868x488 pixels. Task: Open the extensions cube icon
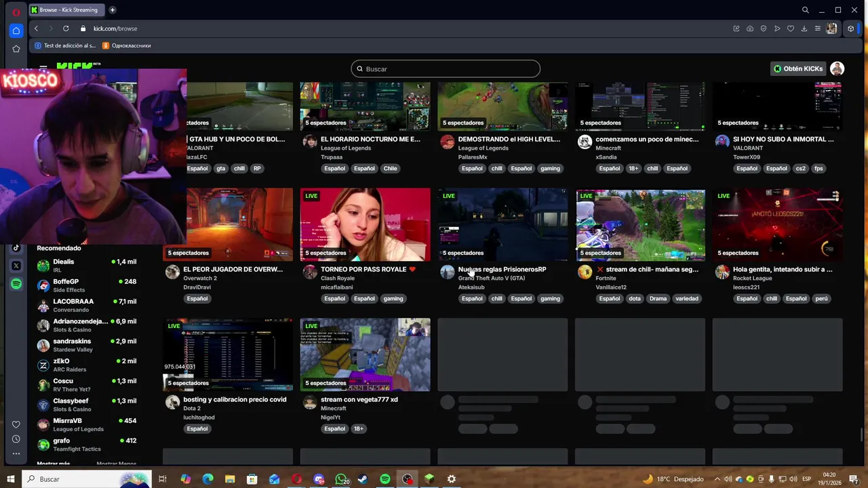[x=850, y=28]
